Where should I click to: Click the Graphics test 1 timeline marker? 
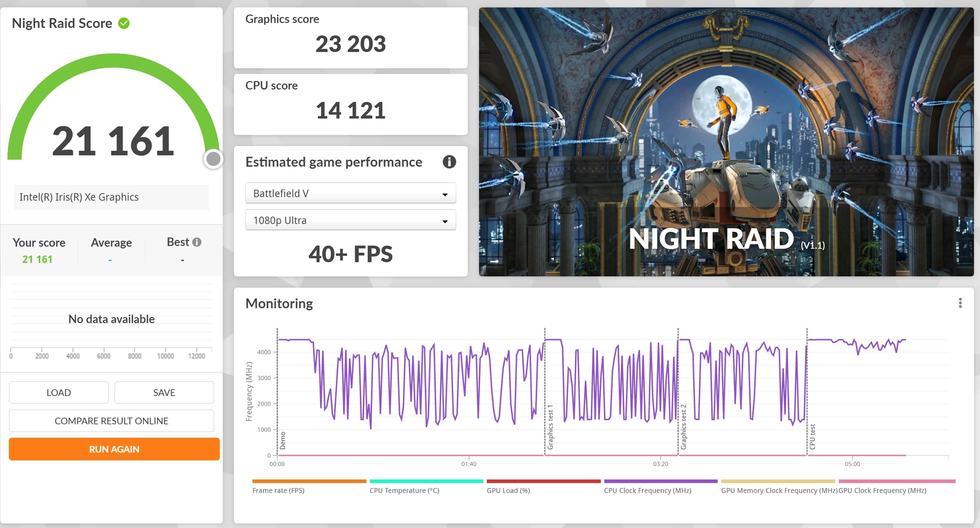(x=550, y=427)
